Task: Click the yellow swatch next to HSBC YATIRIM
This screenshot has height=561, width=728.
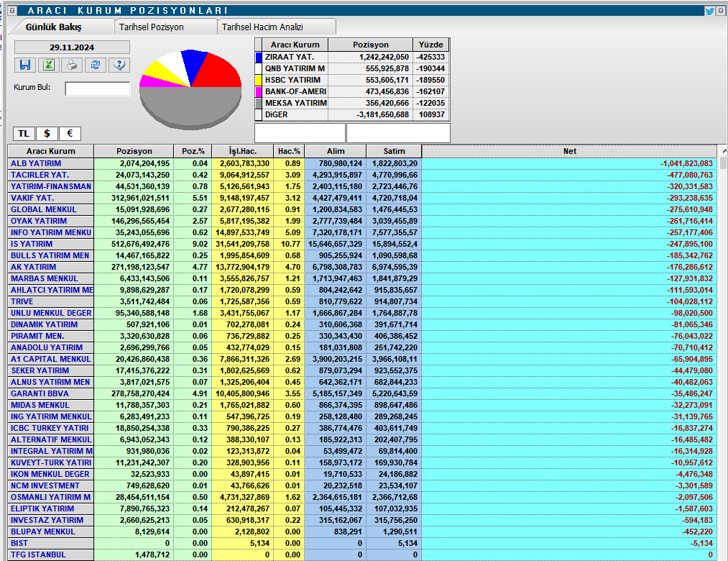Action: (259, 80)
